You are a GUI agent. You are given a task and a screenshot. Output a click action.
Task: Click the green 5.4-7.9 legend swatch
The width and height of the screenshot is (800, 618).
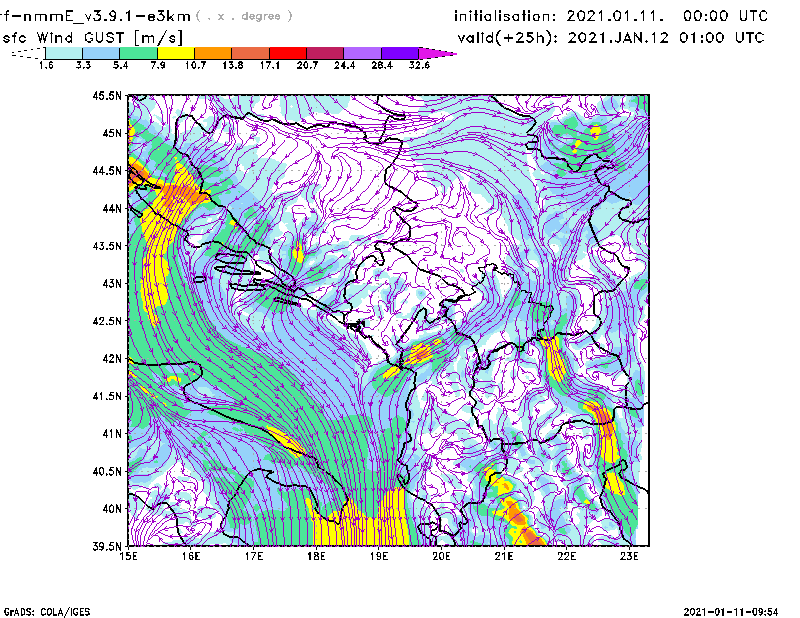[138, 53]
